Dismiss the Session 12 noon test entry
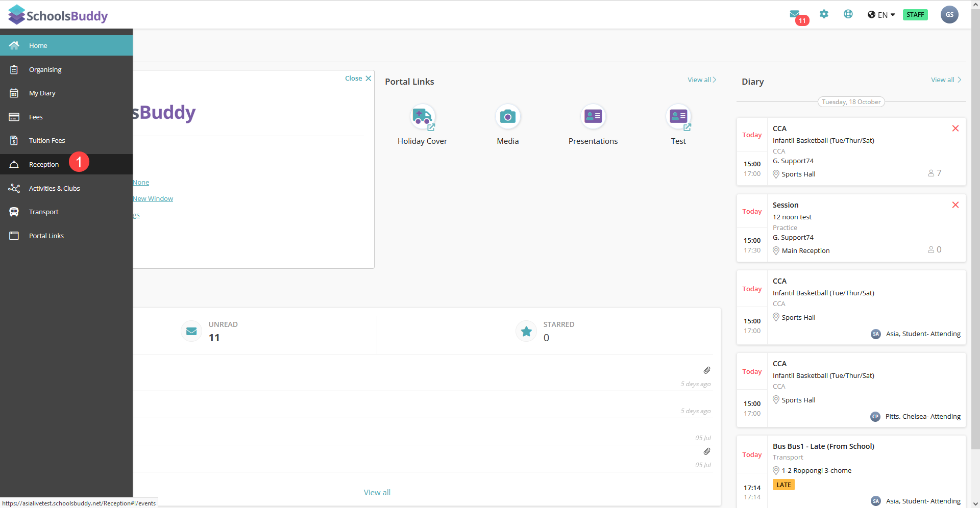Image resolution: width=980 pixels, height=508 pixels. coord(955,205)
